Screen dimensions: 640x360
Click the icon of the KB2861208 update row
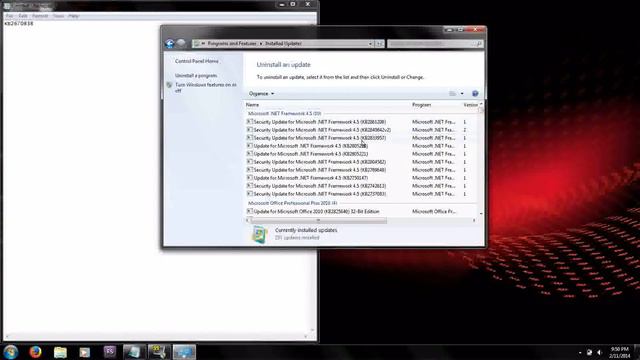pyautogui.click(x=249, y=122)
